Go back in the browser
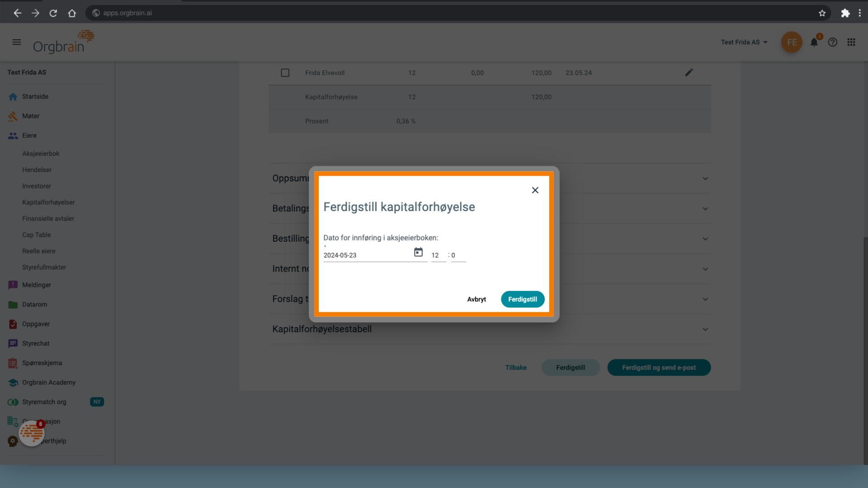 click(17, 13)
